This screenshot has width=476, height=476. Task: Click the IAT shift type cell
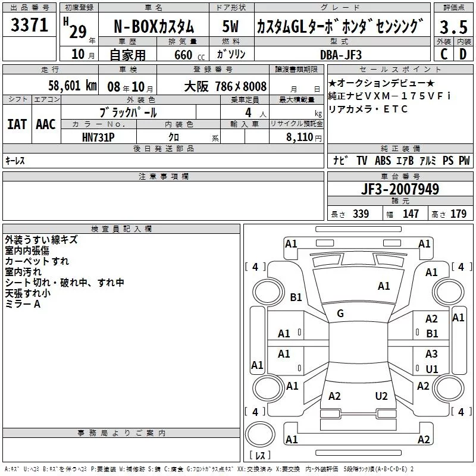[x=17, y=124]
